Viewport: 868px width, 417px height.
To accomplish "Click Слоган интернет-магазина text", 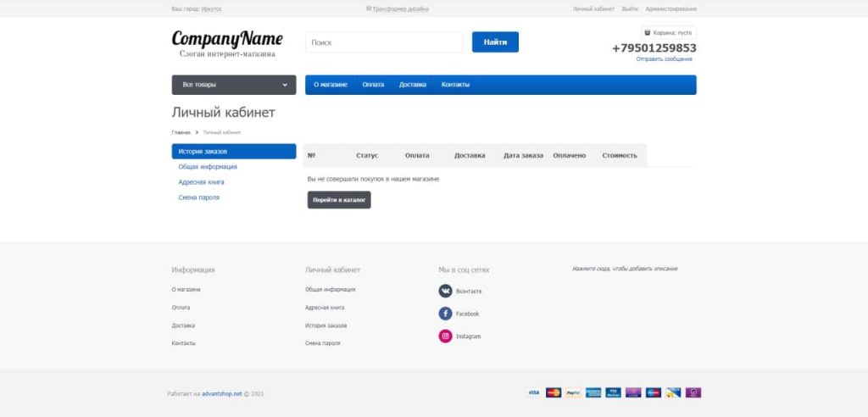I will click(x=227, y=53).
